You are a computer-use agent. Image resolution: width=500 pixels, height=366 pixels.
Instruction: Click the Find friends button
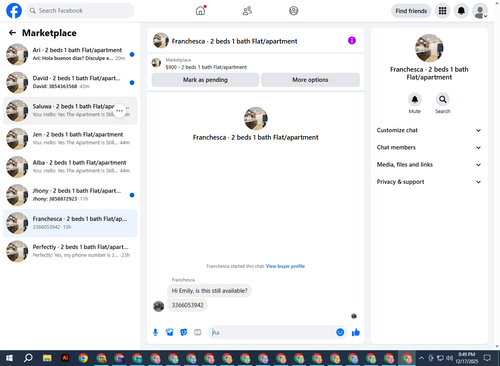(x=411, y=11)
